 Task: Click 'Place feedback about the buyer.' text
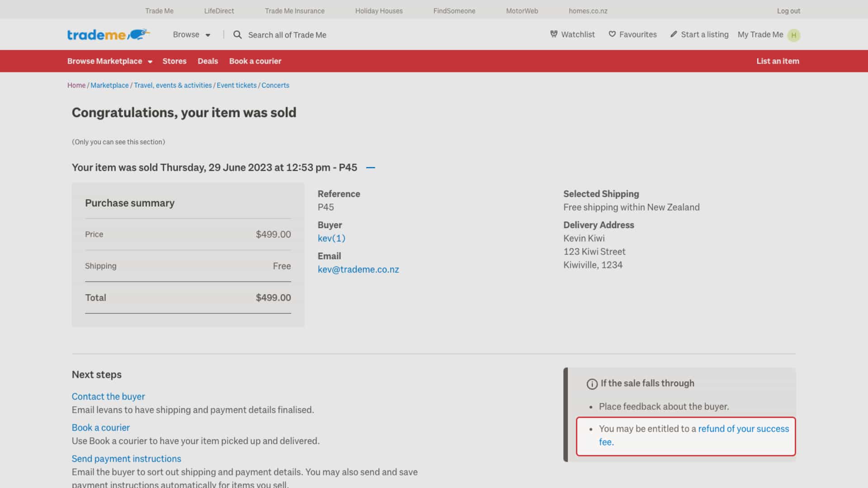click(x=664, y=407)
